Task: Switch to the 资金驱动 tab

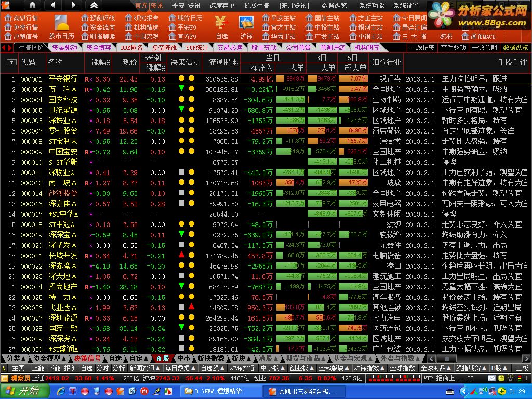Action: pyautogui.click(x=64, y=48)
